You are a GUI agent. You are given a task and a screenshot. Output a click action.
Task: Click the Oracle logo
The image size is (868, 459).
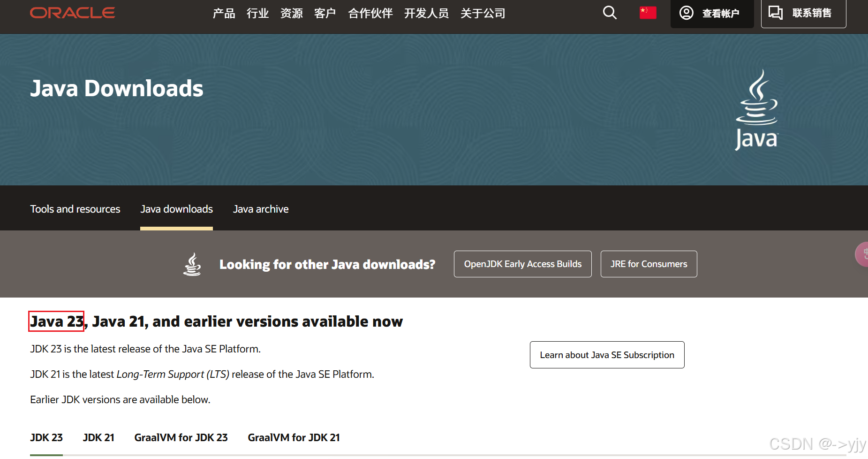click(x=72, y=13)
